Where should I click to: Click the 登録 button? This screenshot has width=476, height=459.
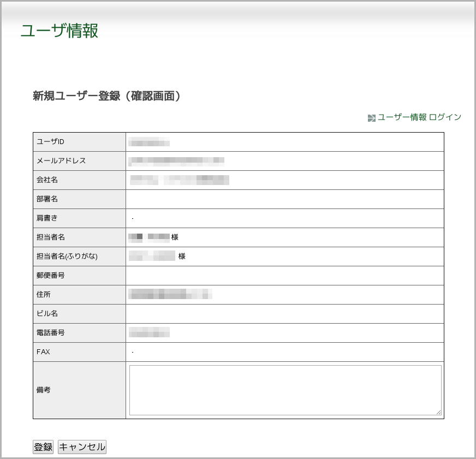click(x=43, y=447)
